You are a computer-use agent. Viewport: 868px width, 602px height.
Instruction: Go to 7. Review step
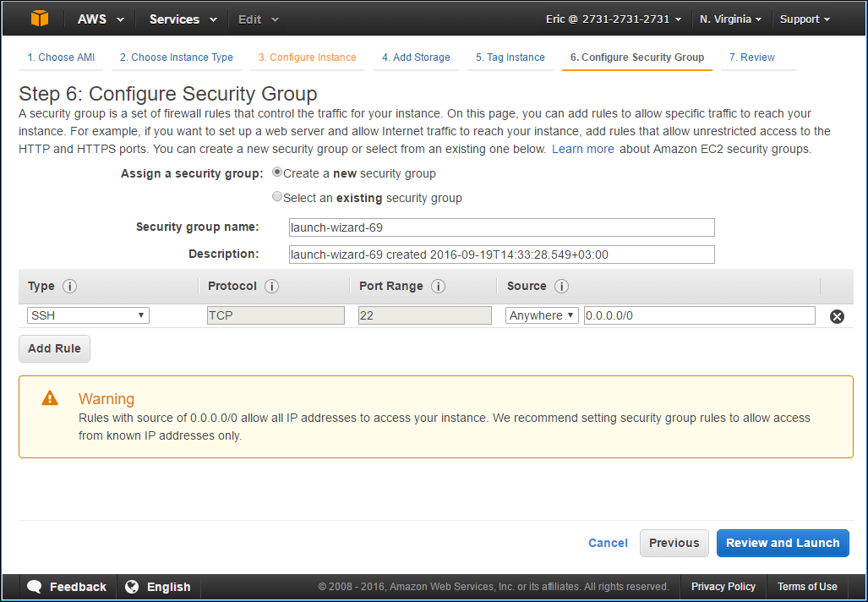[751, 57]
